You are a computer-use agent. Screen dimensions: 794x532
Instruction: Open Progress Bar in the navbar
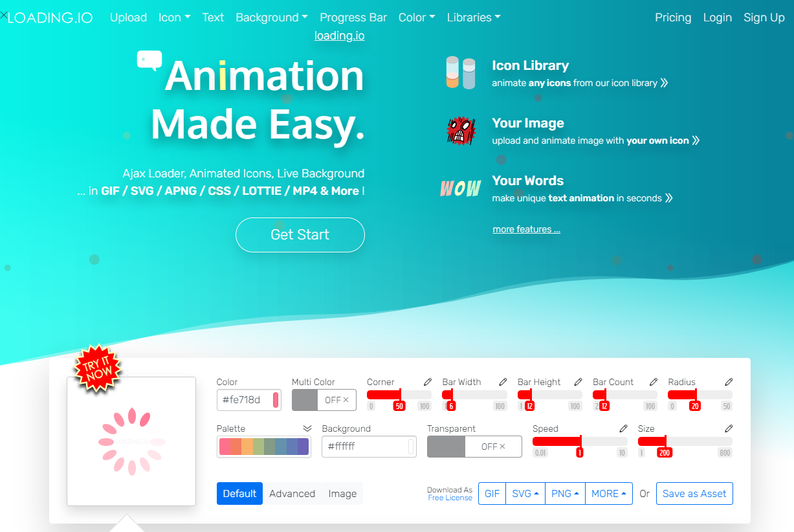[x=353, y=17]
